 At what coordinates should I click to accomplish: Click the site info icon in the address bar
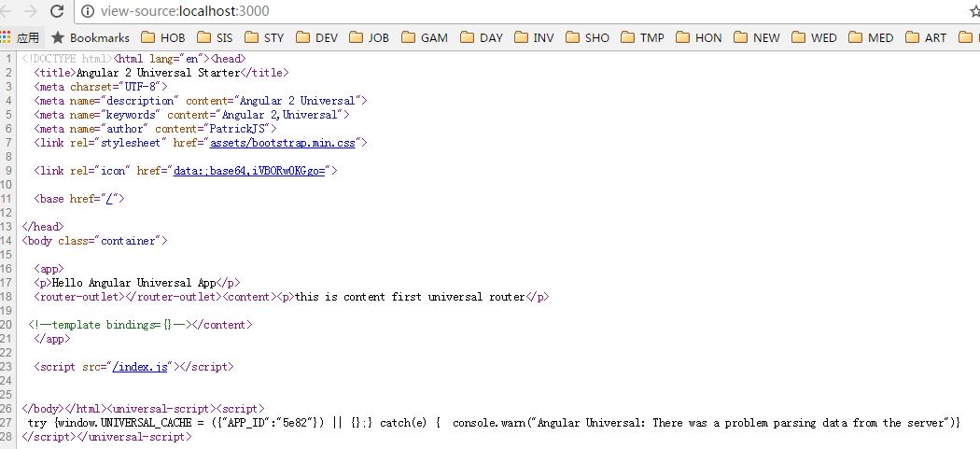(88, 11)
